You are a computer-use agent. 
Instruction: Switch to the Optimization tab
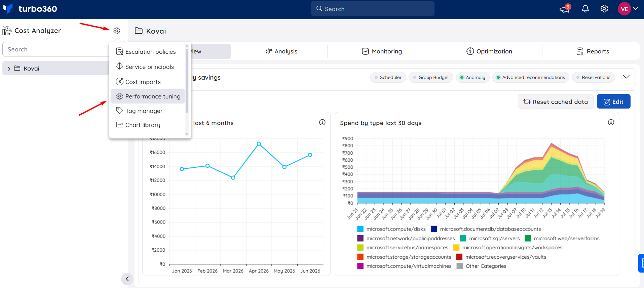tap(489, 51)
